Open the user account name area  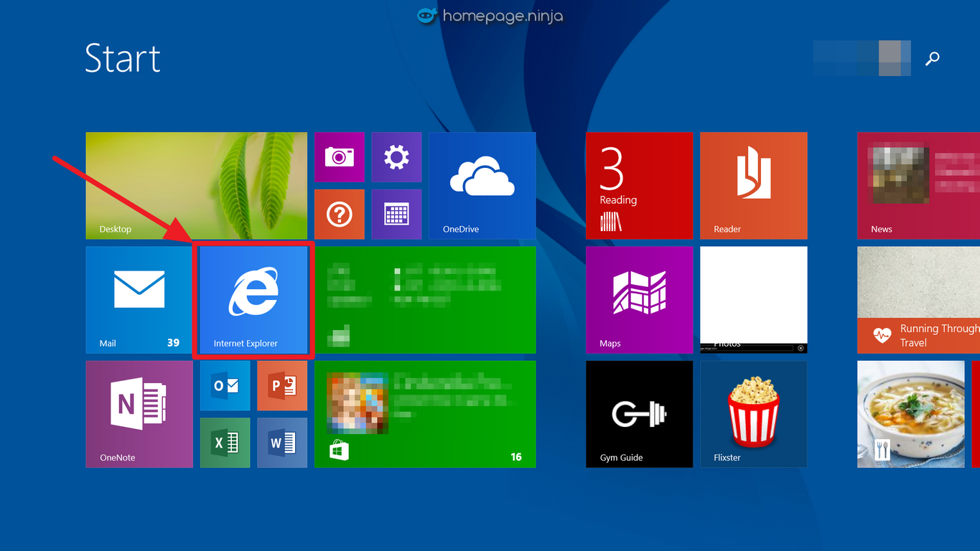click(862, 58)
